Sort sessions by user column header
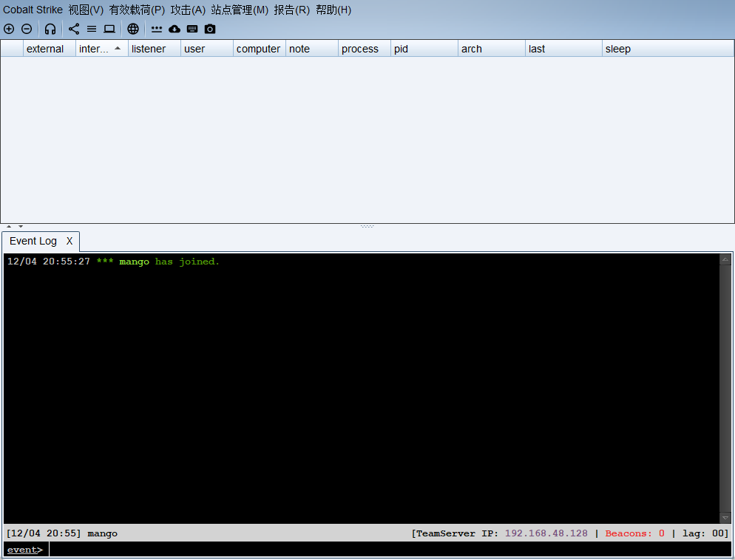 click(207, 49)
